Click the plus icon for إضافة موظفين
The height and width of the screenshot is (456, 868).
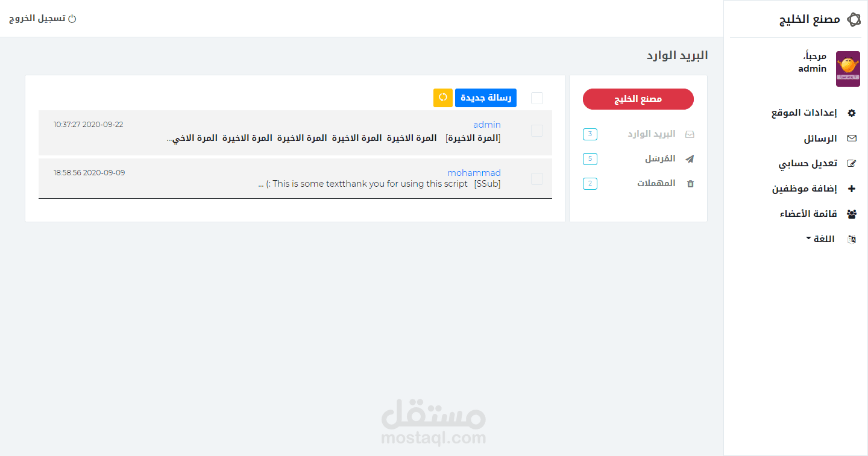(x=852, y=189)
